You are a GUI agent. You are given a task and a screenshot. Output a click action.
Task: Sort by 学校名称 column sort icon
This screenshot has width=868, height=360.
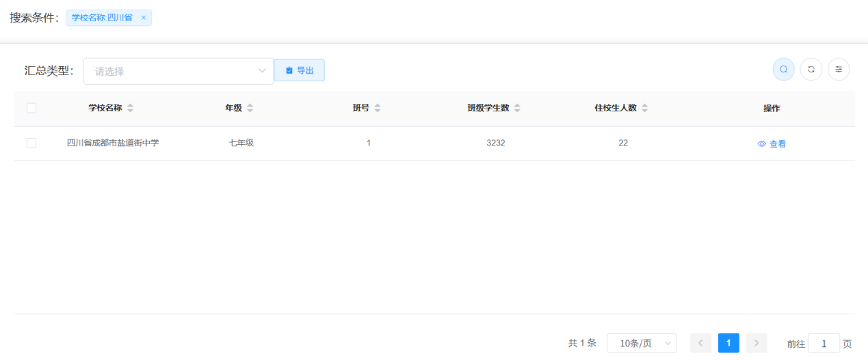coord(130,108)
